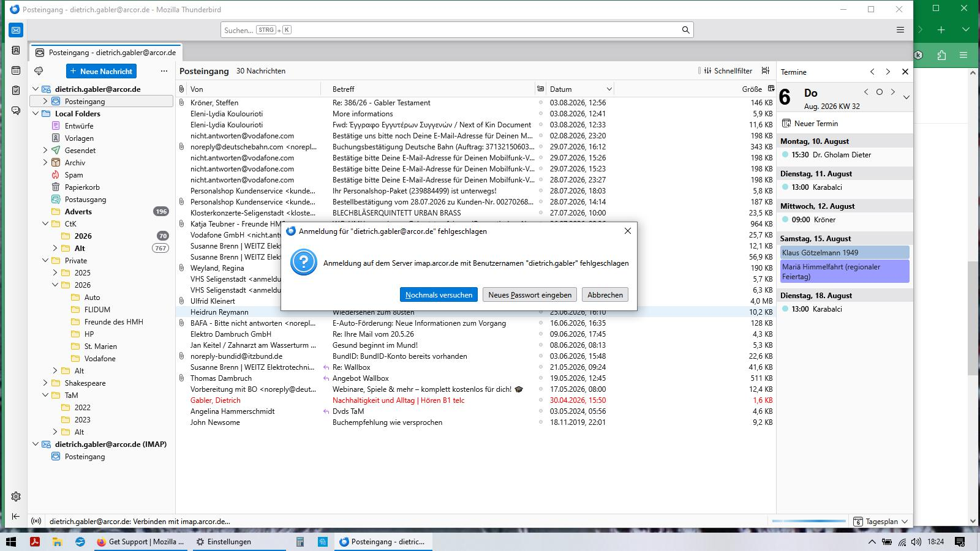Sort messages by Von column header
The height and width of the screenshot is (551, 980).
[253, 89]
